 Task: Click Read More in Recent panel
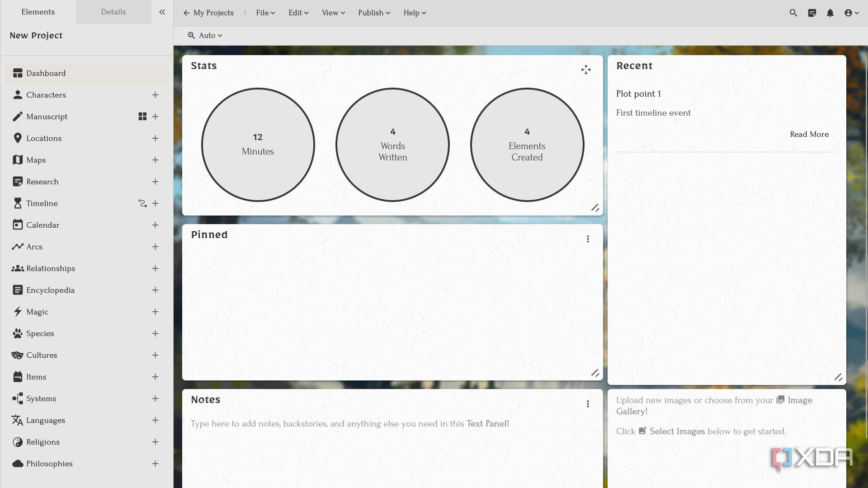click(x=809, y=134)
